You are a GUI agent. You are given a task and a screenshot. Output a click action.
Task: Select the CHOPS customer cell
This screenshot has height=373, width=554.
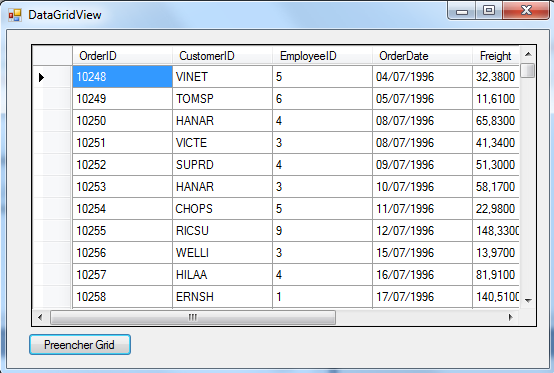tap(222, 208)
